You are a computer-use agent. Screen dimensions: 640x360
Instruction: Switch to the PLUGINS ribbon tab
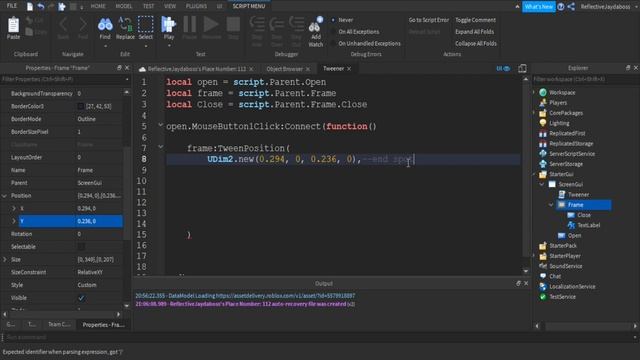click(x=196, y=6)
